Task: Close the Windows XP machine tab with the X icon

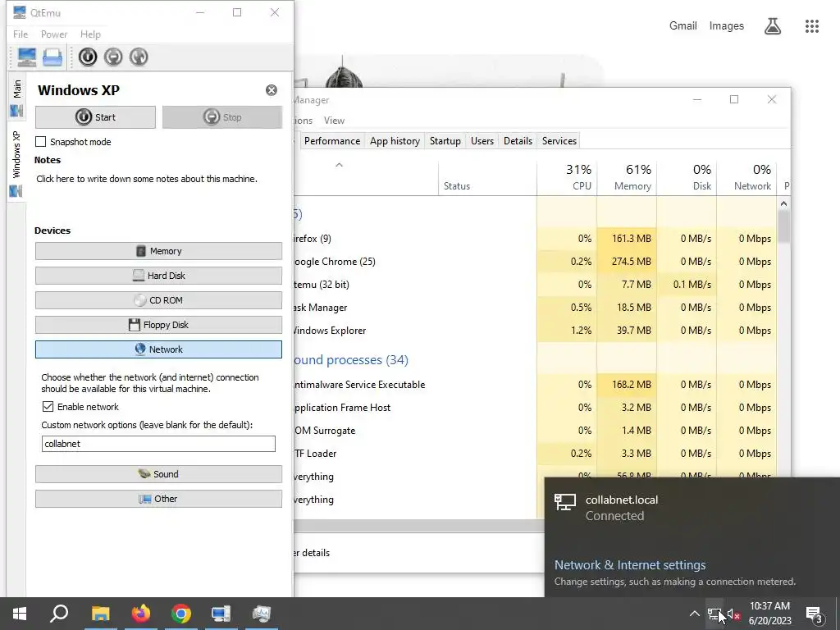Action: tap(272, 90)
